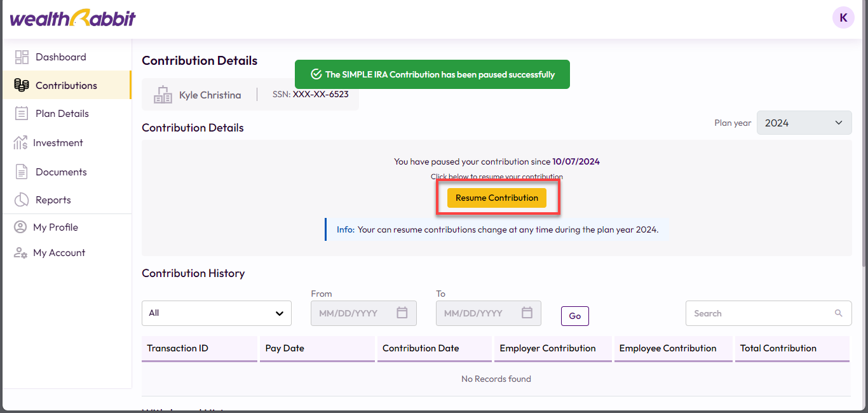Click the Plan Details document icon

(22, 114)
